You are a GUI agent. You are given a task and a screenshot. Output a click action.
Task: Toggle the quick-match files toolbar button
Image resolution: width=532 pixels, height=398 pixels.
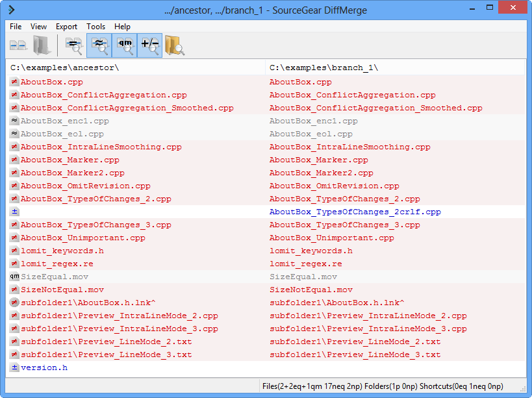125,46
